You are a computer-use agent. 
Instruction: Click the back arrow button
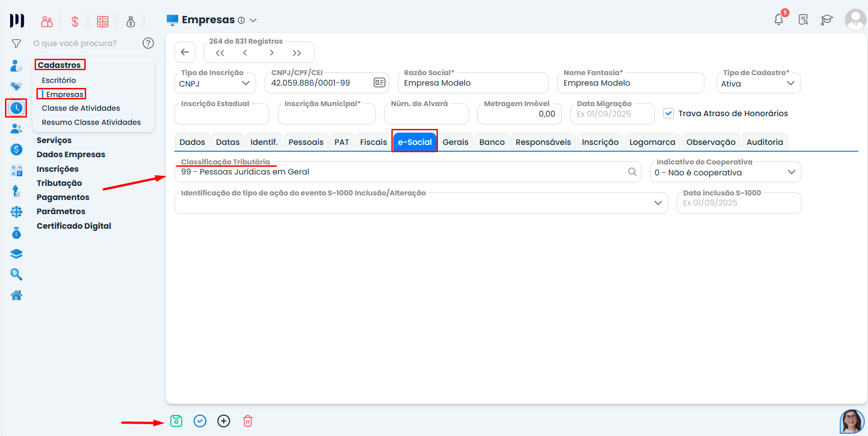coord(185,52)
